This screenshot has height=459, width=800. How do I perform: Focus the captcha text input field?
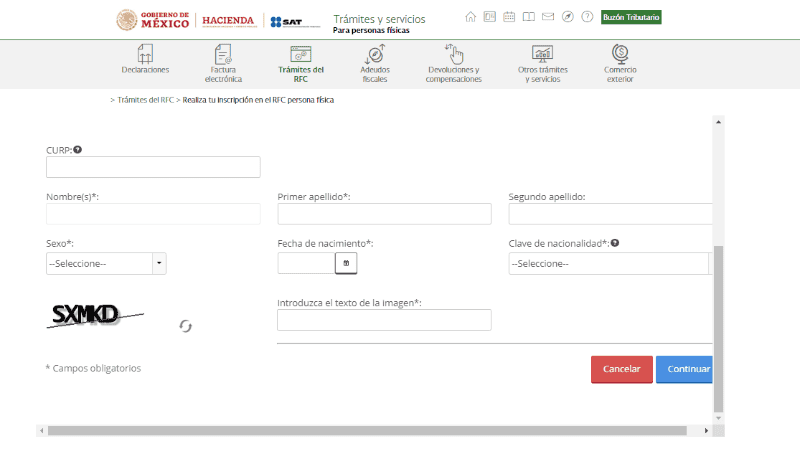click(x=384, y=320)
